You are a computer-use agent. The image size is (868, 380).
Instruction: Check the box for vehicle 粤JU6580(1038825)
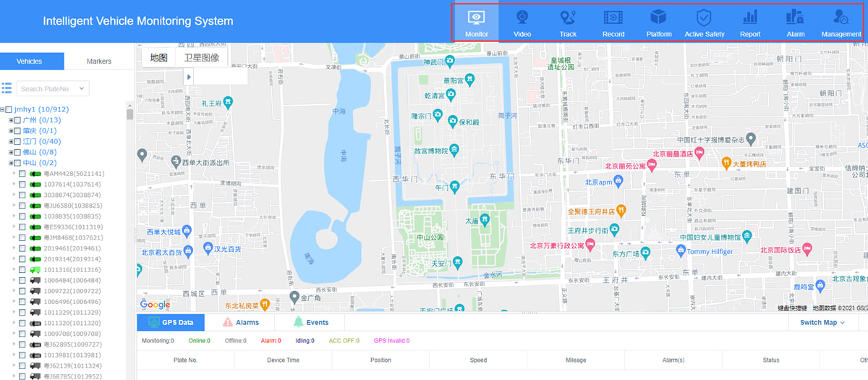coord(22,206)
